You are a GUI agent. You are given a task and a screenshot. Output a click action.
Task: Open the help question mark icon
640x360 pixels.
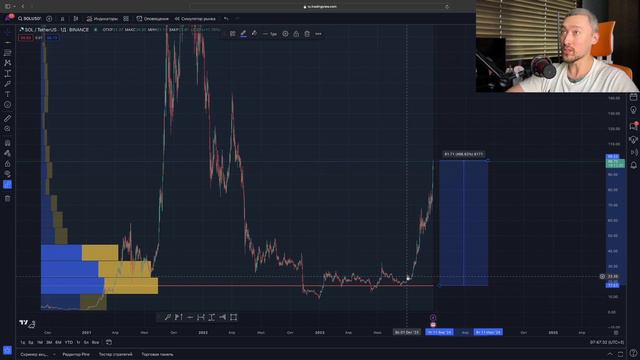point(633,353)
